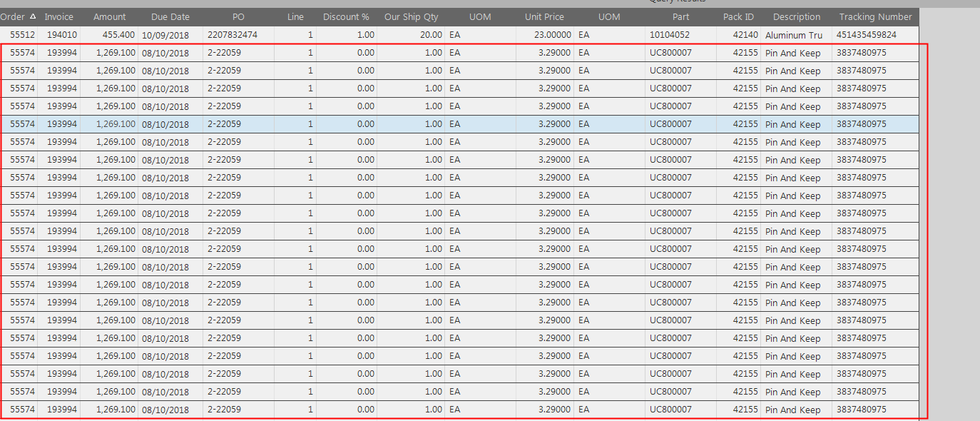
Task: Select amount value 455.400
Action: click(x=118, y=35)
